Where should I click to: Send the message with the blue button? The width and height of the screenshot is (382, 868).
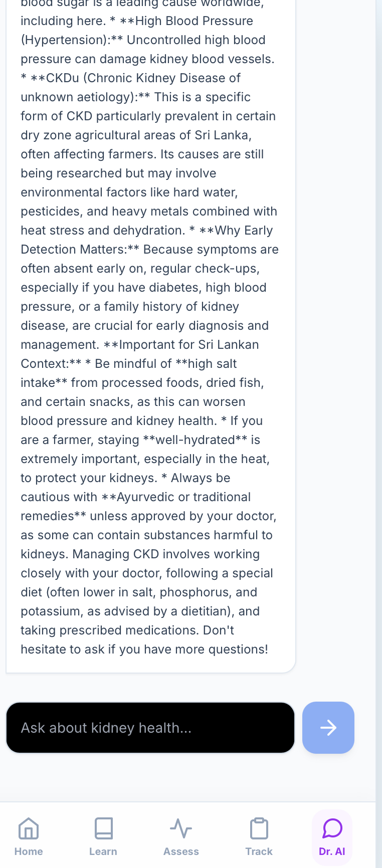coord(328,728)
